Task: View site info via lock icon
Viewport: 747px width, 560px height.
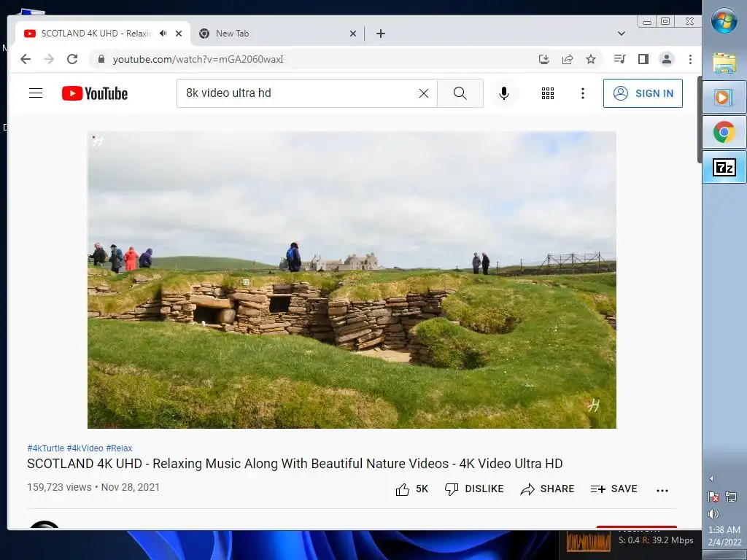Action: click(x=101, y=59)
